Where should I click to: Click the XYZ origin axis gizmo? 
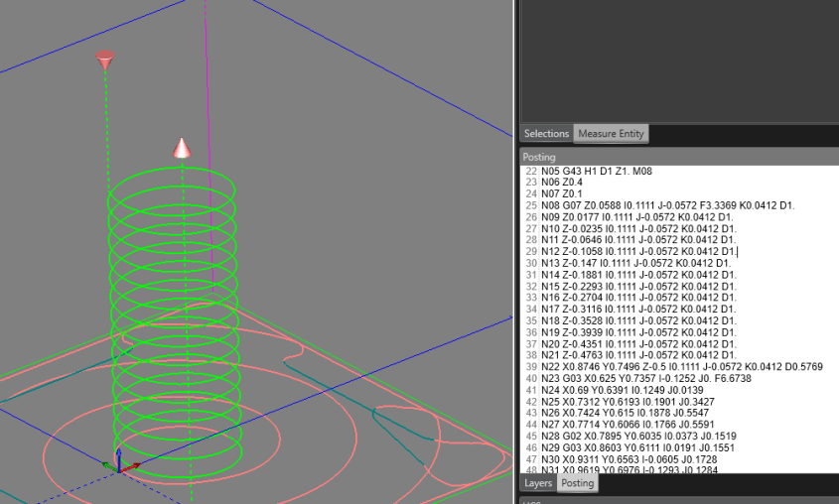pyautogui.click(x=118, y=461)
